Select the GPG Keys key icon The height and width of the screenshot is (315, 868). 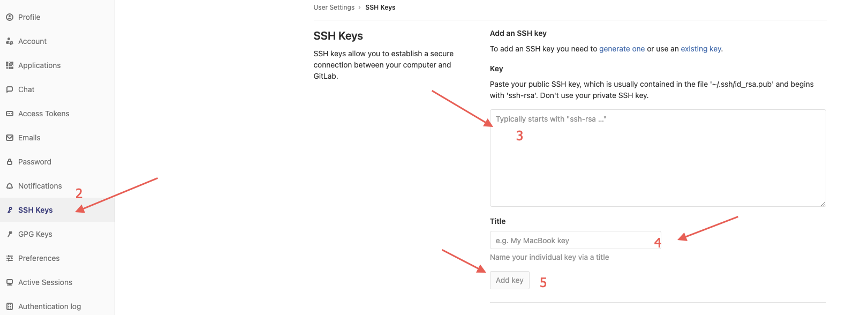(x=9, y=234)
